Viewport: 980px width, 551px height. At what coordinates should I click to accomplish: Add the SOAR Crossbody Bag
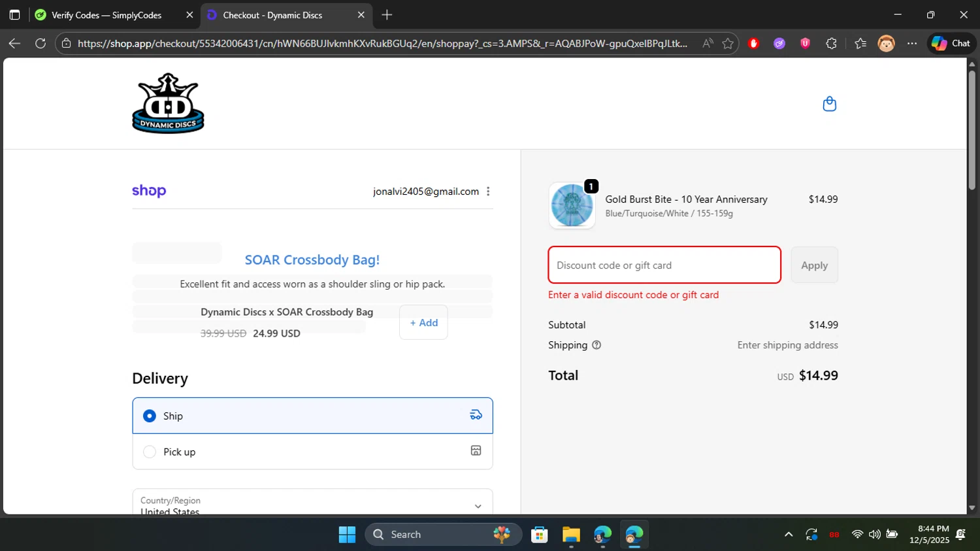click(x=423, y=322)
